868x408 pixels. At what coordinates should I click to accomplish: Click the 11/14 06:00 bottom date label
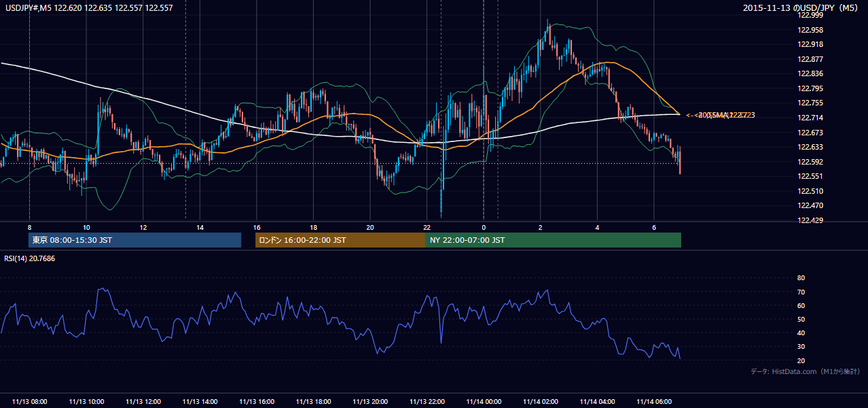pos(654,402)
